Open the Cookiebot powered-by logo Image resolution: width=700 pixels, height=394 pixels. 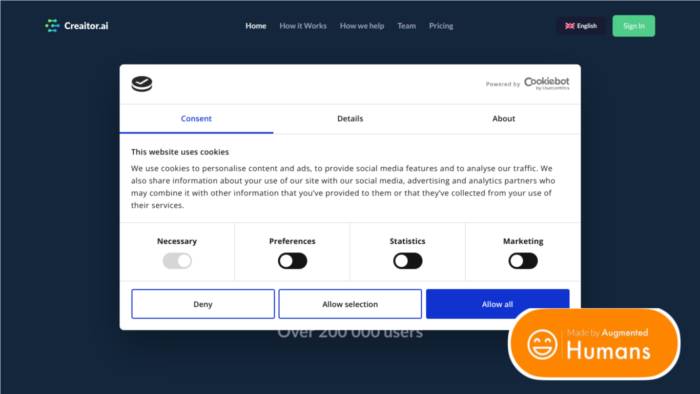pyautogui.click(x=546, y=83)
